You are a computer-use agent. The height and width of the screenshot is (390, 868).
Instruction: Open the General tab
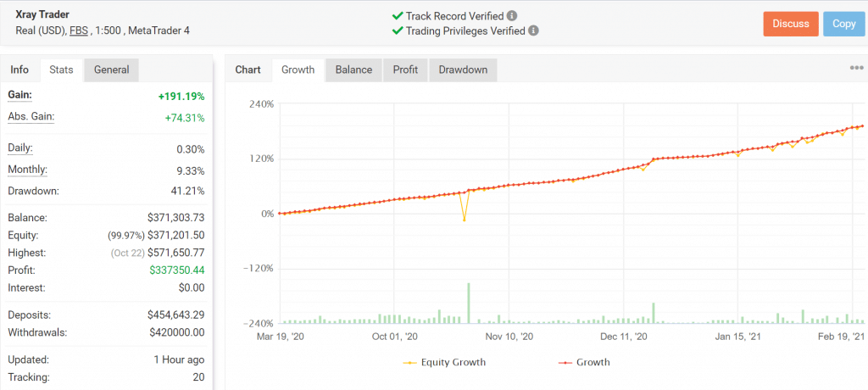(111, 70)
